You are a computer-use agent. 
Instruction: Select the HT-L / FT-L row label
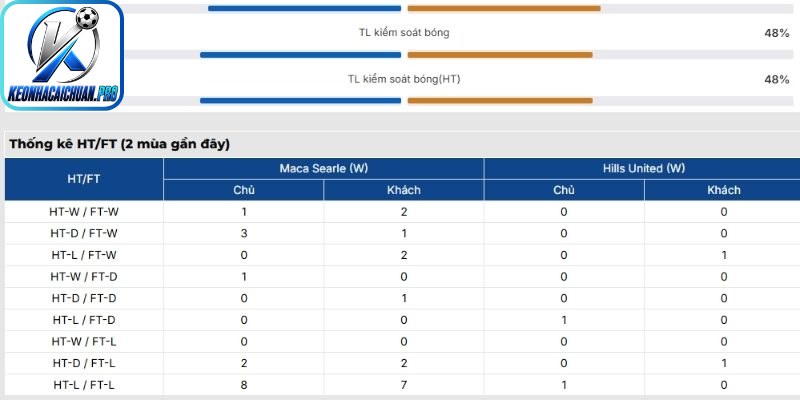pyautogui.click(x=84, y=385)
